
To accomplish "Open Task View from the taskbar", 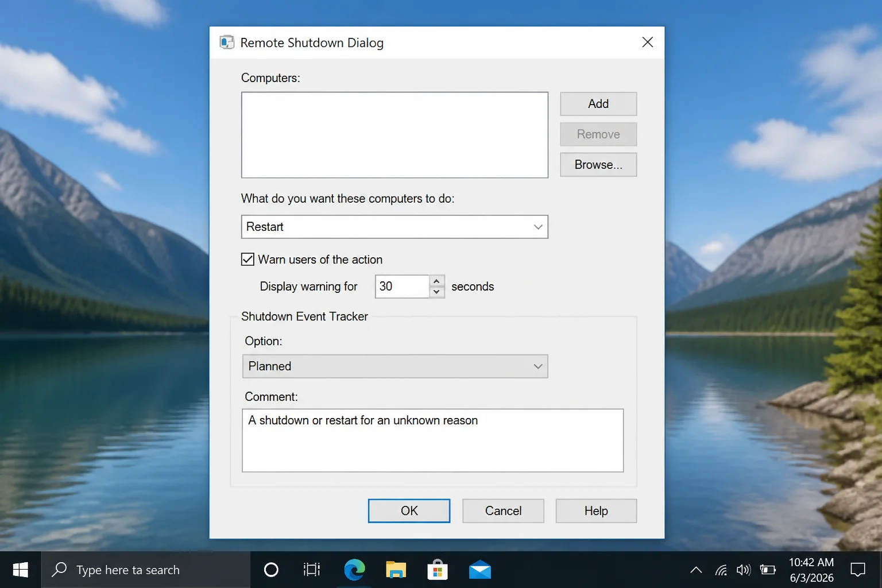I will [x=312, y=570].
